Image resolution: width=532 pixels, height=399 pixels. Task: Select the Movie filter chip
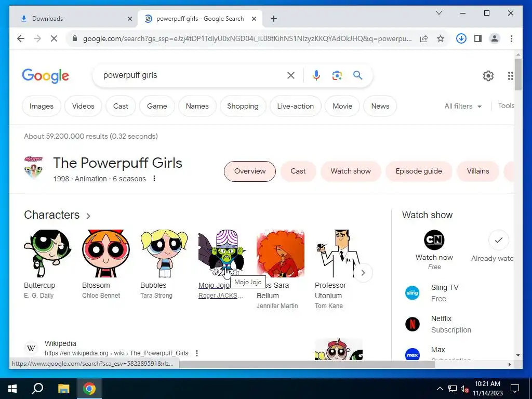point(342,106)
